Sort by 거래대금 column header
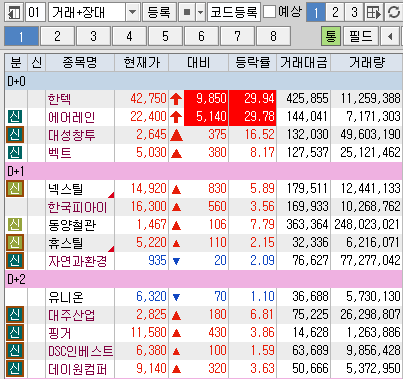Image resolution: width=403 pixels, height=379 pixels. click(x=304, y=63)
